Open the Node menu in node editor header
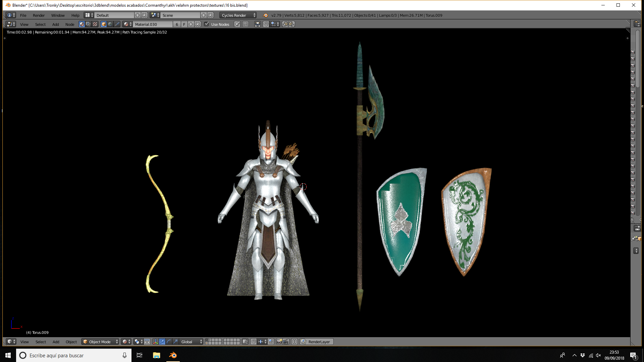 click(x=70, y=24)
